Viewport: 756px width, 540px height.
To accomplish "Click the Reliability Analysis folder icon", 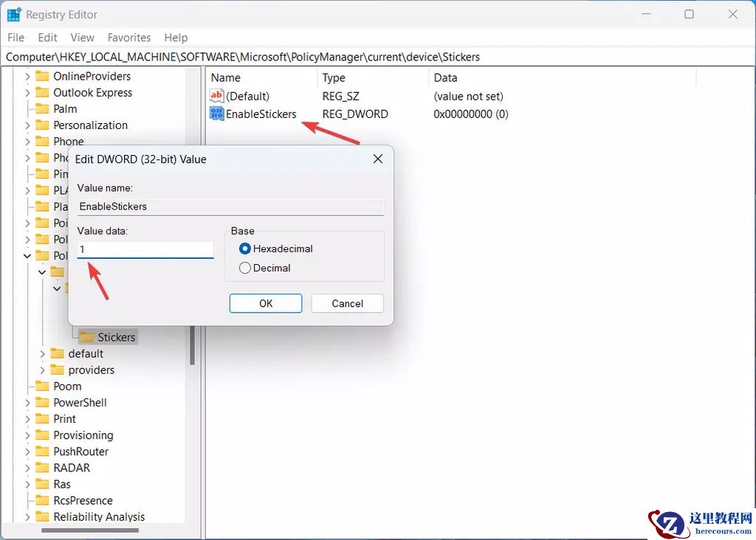I will 42,517.
